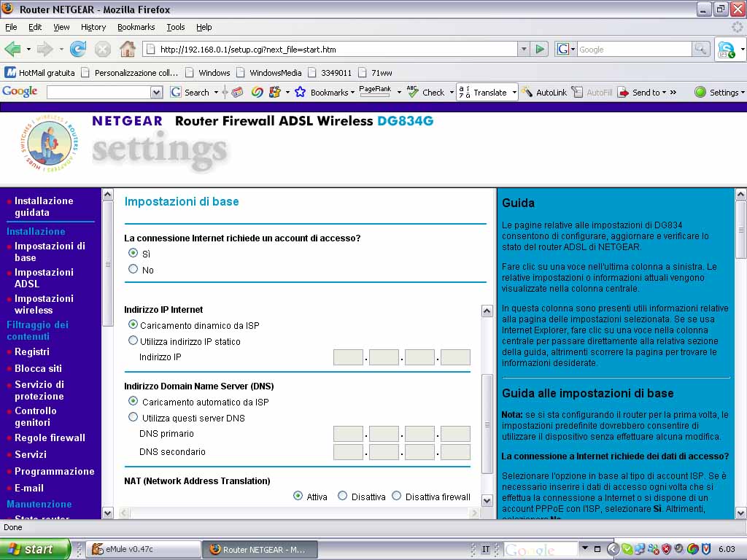
Task: Click the search magnifier in the Firefox search box
Action: (700, 49)
